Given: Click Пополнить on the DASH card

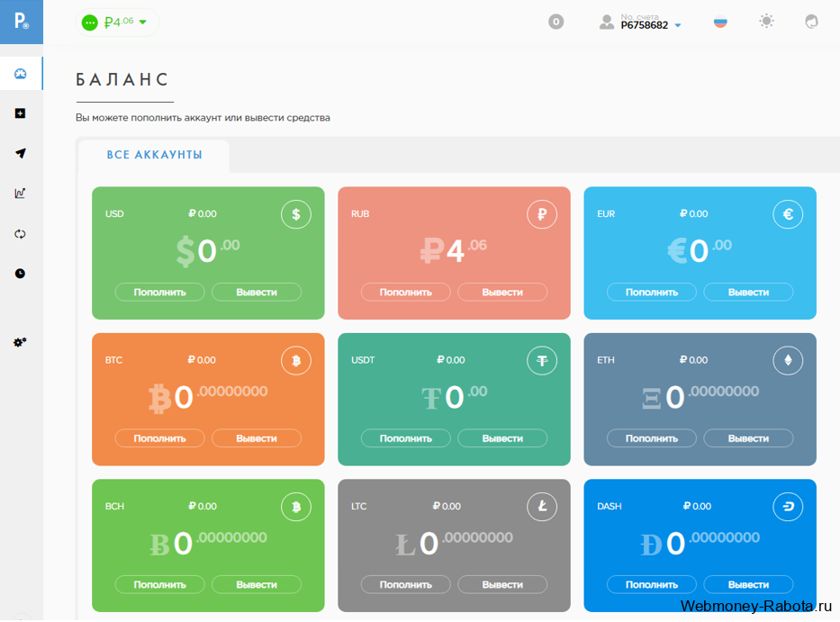Looking at the screenshot, I should point(652,585).
